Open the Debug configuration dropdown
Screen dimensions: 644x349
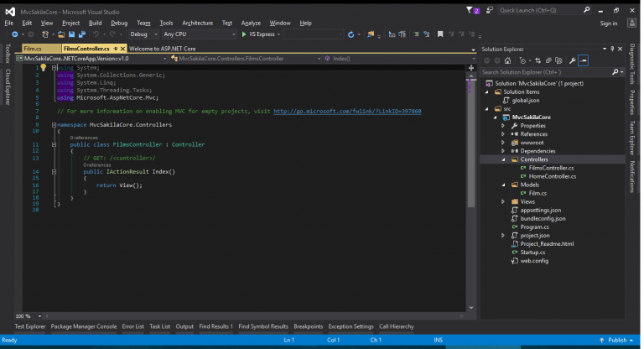[143, 34]
